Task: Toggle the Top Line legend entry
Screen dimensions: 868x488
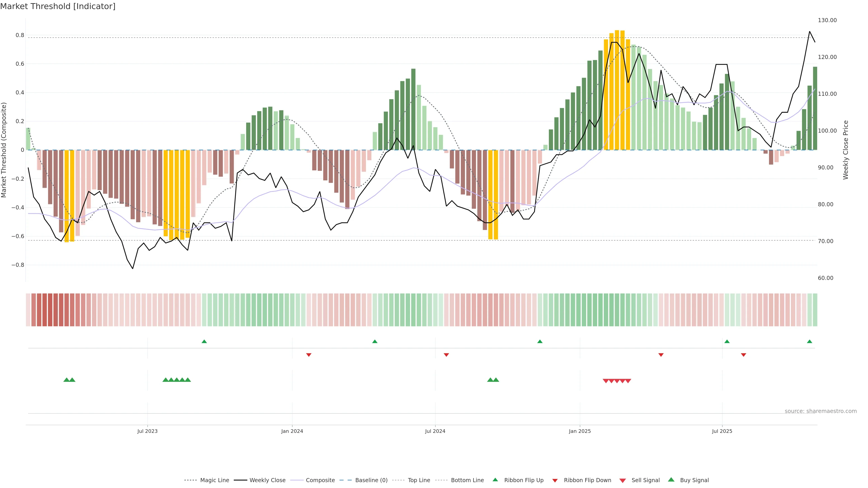Action: pyautogui.click(x=419, y=480)
